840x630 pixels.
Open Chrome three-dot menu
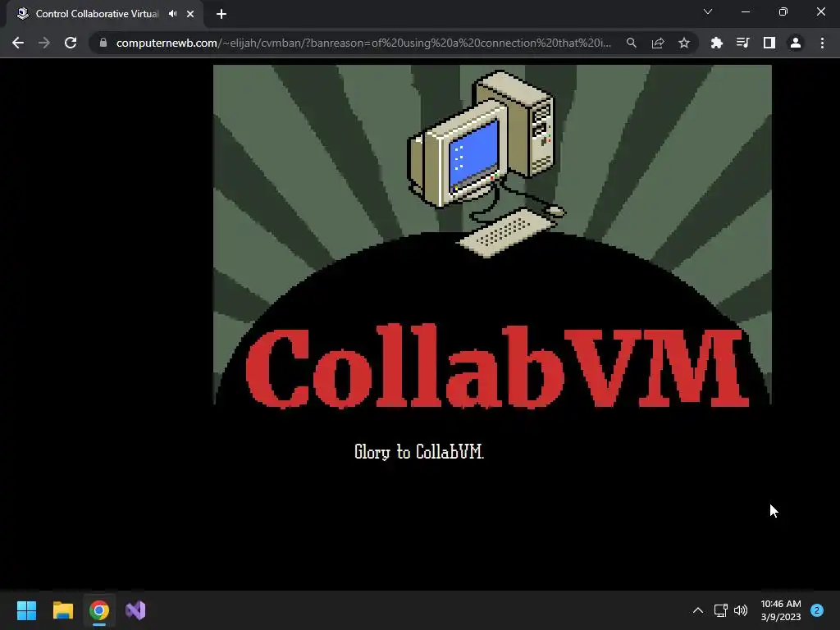(822, 43)
